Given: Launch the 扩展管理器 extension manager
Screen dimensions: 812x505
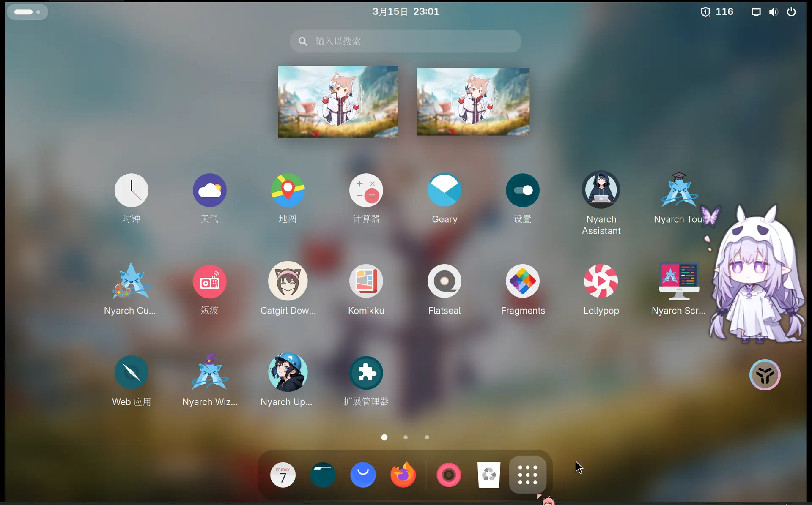Looking at the screenshot, I should (x=366, y=372).
